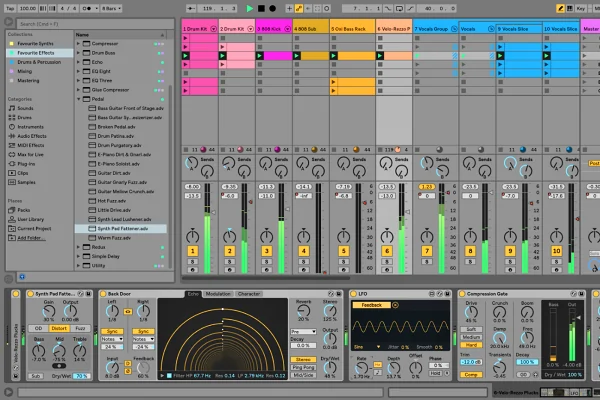Viewport: 600px width, 400px height.
Task: Enable Mid/Side mode in Echo
Action: pos(303,375)
